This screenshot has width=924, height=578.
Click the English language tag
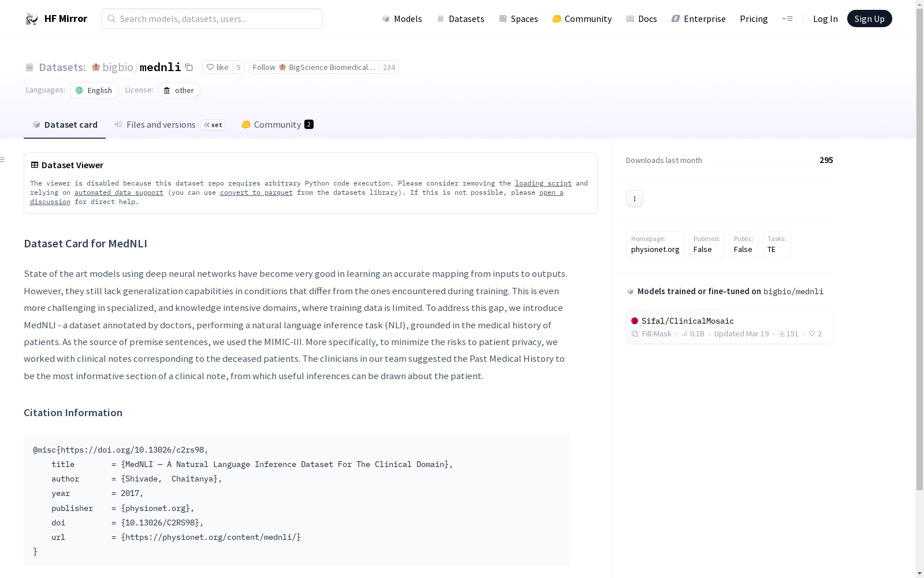94,90
